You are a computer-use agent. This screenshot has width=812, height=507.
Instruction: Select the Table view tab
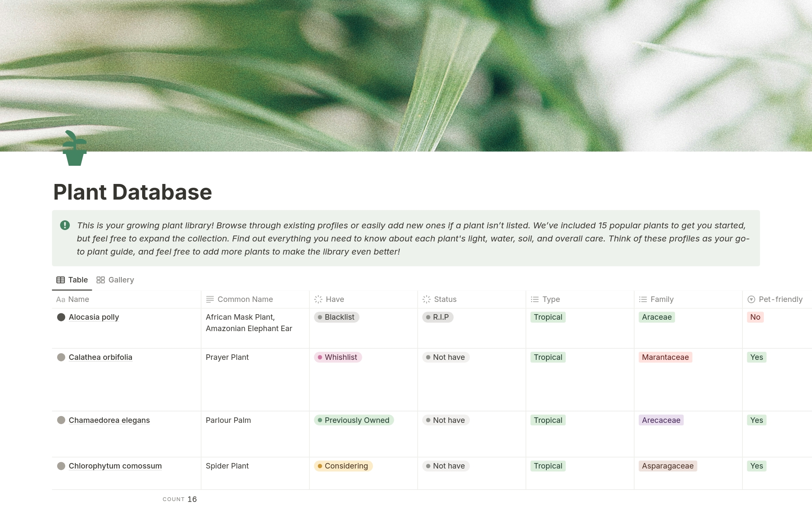(78, 280)
